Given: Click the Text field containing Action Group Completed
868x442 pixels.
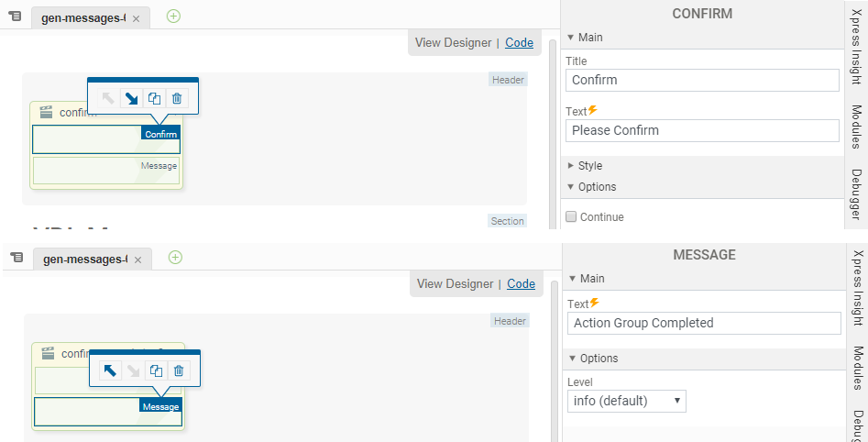Looking at the screenshot, I should (x=704, y=323).
